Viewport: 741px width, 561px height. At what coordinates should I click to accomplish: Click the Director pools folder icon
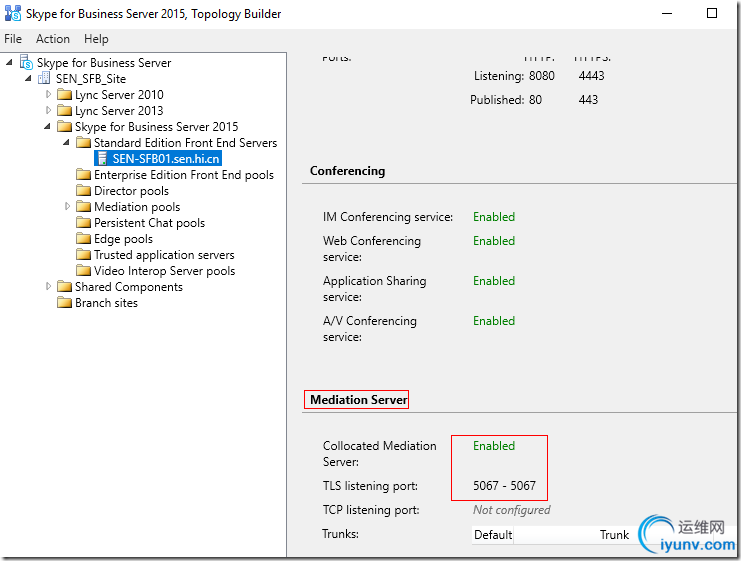point(83,190)
